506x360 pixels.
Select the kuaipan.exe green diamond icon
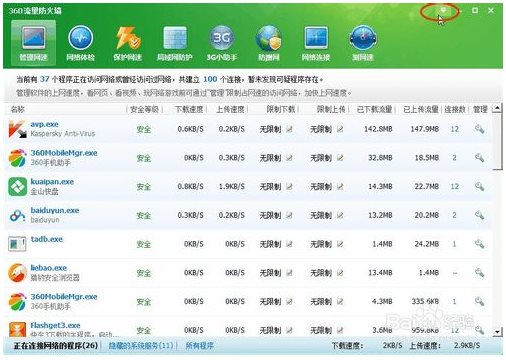[17, 187]
